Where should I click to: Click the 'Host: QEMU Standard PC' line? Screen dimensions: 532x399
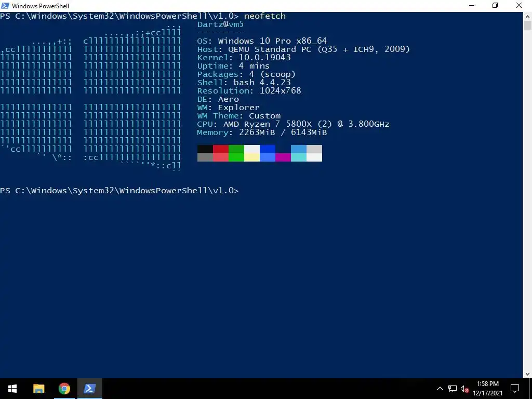tap(303, 49)
